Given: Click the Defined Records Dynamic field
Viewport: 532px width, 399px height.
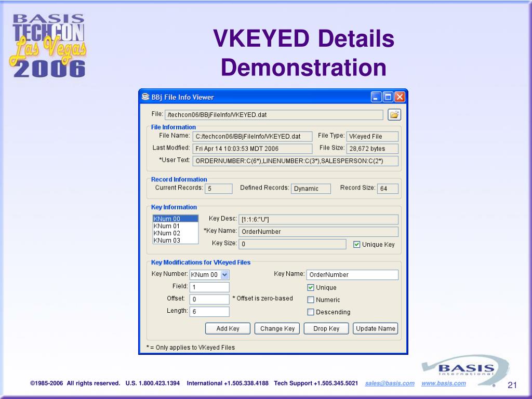Looking at the screenshot, I should point(311,189).
